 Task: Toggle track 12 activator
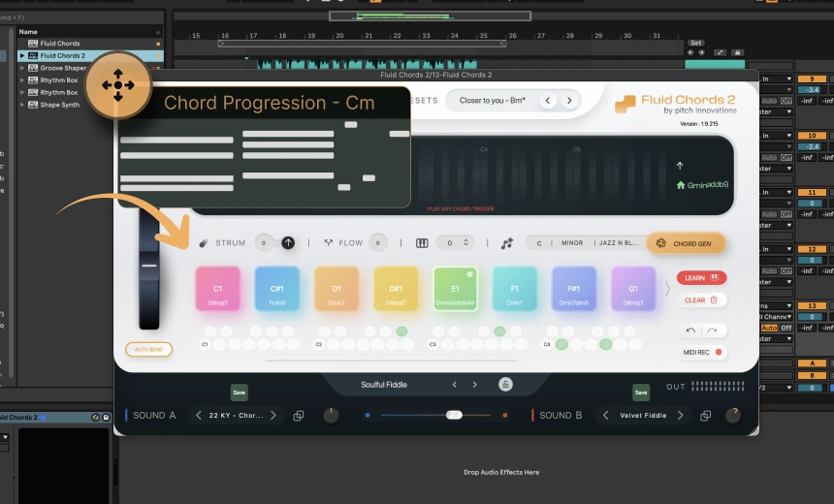[812, 249]
